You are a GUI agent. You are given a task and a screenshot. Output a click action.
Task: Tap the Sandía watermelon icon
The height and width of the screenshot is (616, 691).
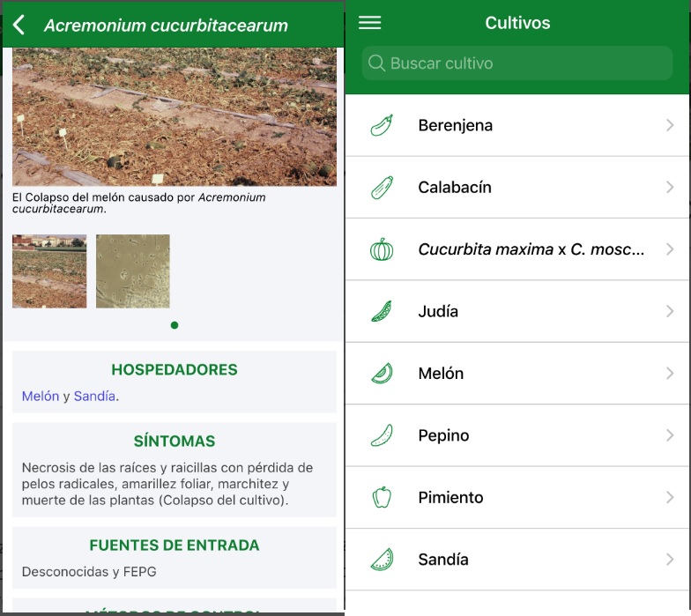click(x=382, y=560)
